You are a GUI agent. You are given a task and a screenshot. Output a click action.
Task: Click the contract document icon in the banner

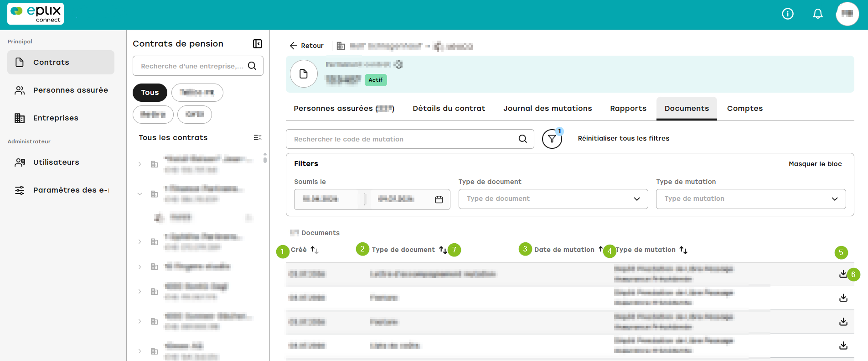(304, 74)
